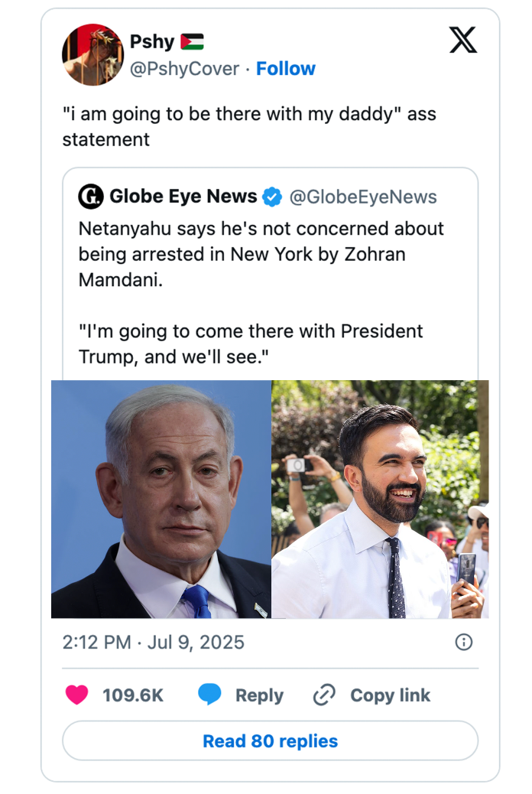Click Globe Eye News profile logo
532x794 pixels.
[92, 197]
